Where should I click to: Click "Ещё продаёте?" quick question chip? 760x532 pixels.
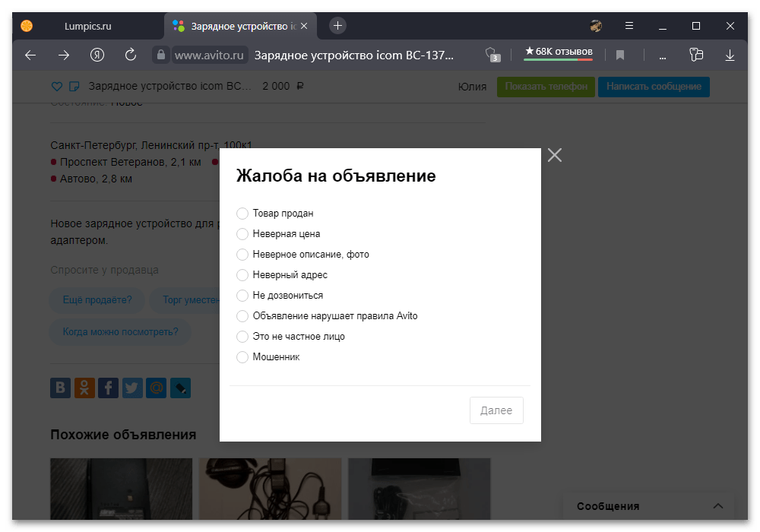(x=97, y=300)
